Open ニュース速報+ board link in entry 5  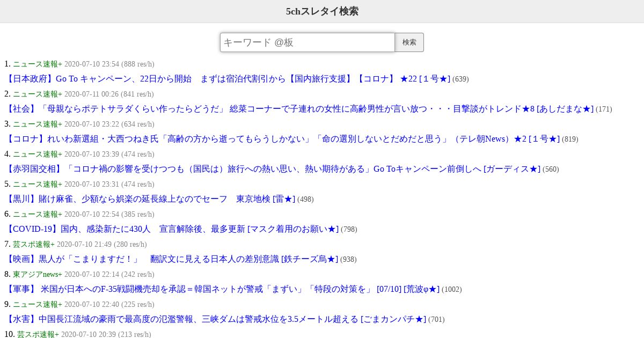point(38,185)
